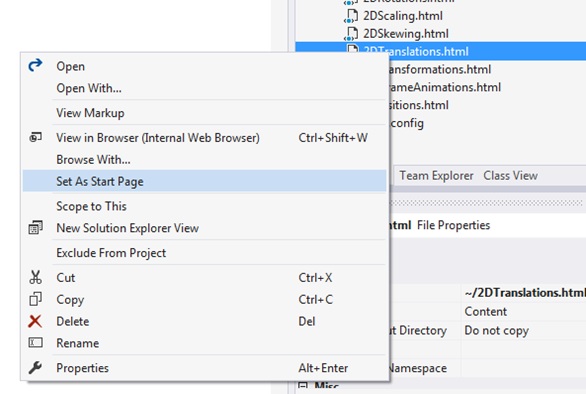Click the Rename box icon

coord(36,343)
